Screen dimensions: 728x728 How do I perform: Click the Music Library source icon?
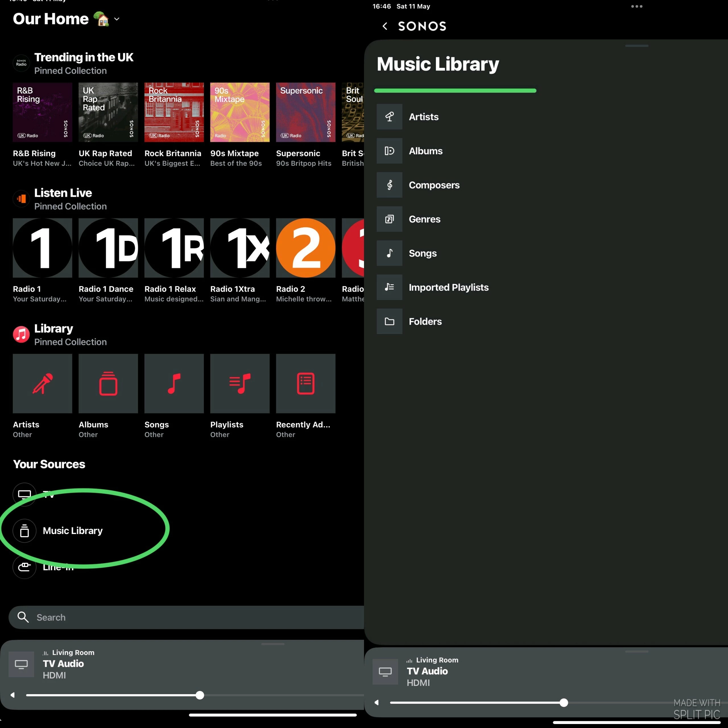[24, 531]
